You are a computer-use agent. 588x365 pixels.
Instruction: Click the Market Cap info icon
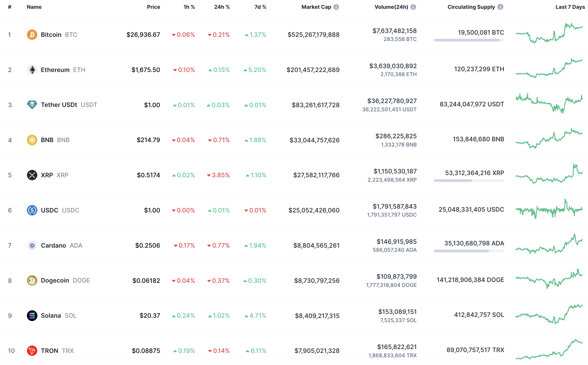[x=336, y=7]
